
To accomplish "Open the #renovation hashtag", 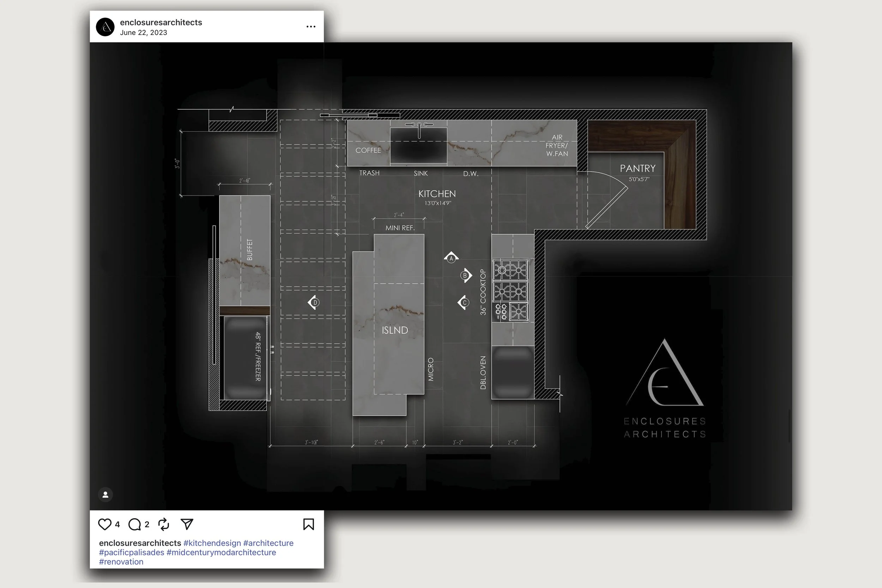I will [x=121, y=562].
